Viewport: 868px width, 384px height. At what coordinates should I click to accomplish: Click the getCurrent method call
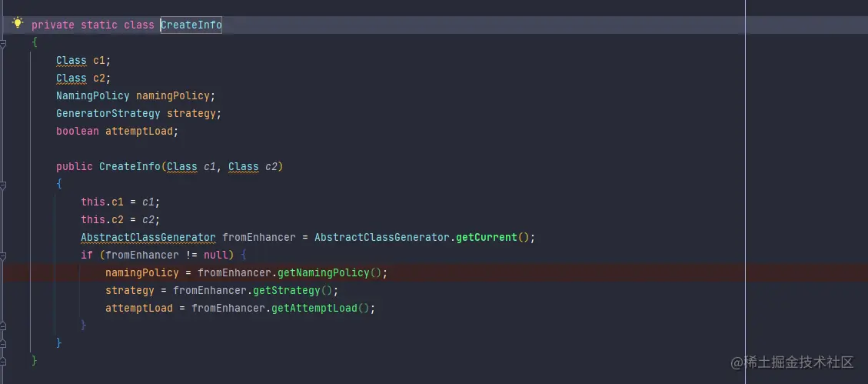click(486, 238)
